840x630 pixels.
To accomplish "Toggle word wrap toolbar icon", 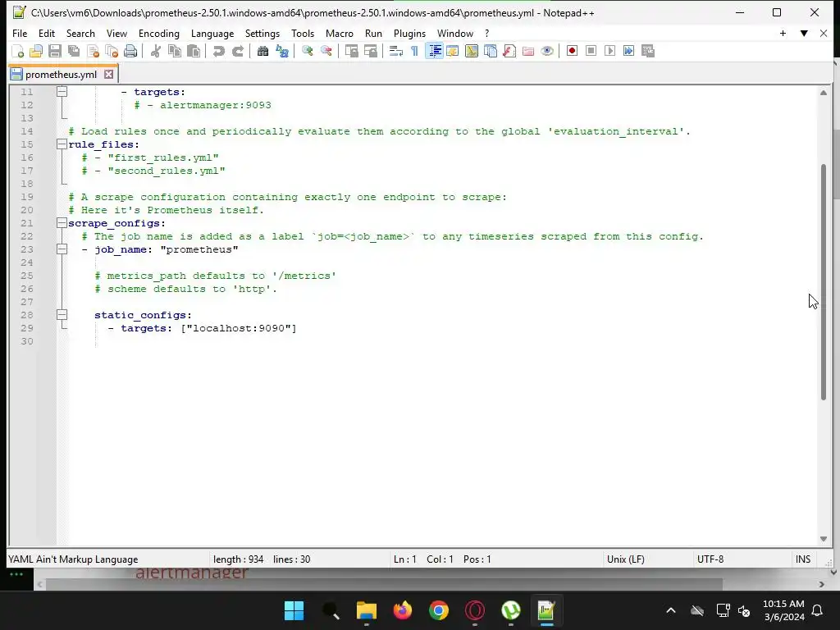I will click(x=396, y=51).
